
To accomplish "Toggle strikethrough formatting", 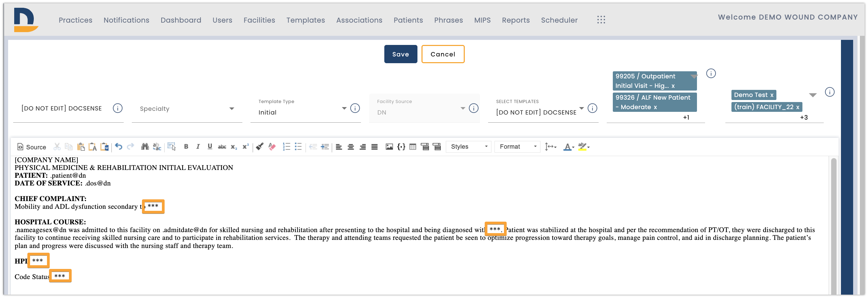I will [222, 147].
